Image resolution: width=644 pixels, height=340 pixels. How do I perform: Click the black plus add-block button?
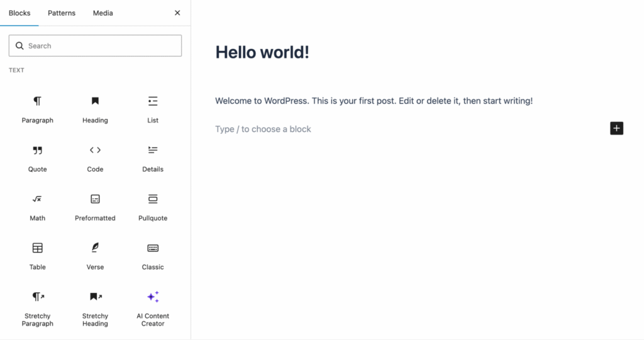616,128
